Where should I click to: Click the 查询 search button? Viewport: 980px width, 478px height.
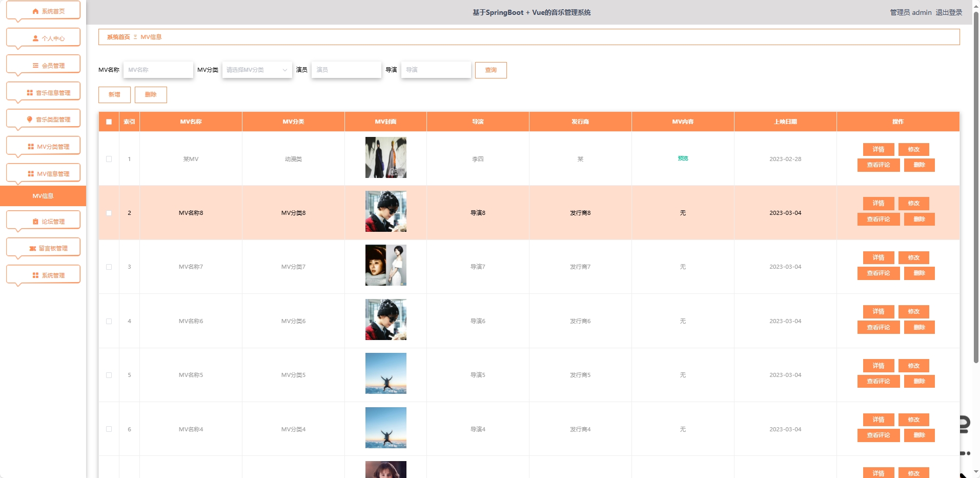pyautogui.click(x=491, y=70)
